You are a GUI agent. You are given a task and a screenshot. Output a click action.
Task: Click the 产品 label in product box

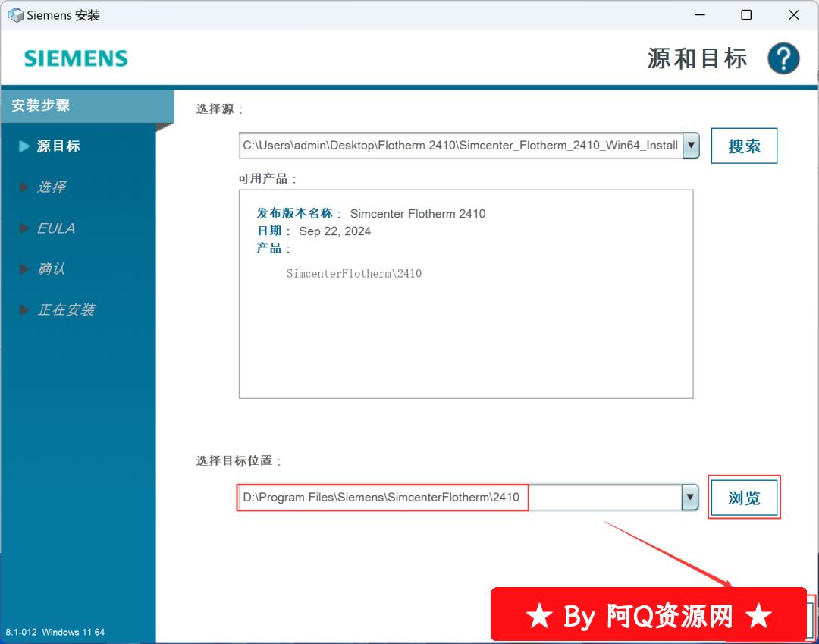274,248
